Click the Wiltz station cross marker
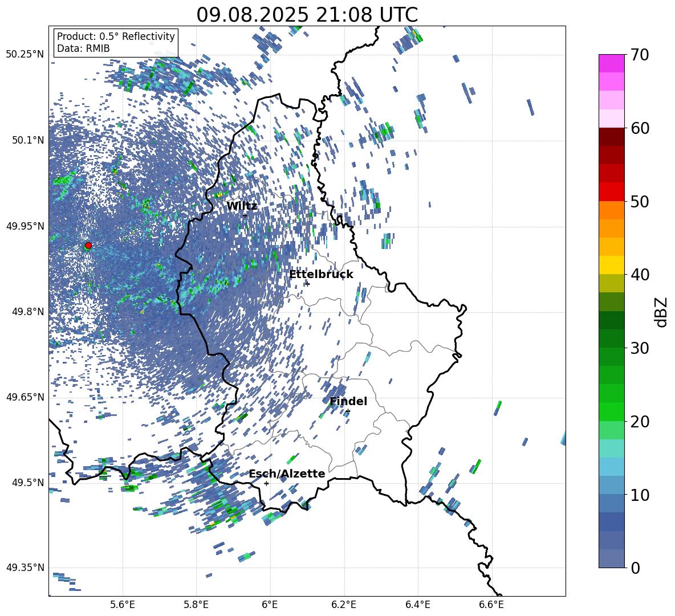This screenshot has width=675, height=616. (245, 215)
